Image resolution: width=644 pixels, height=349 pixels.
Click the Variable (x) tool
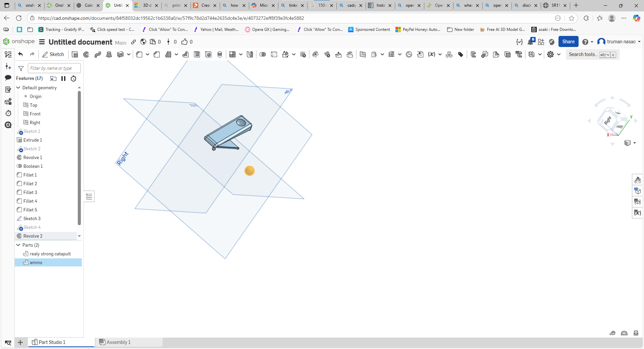coord(432,54)
